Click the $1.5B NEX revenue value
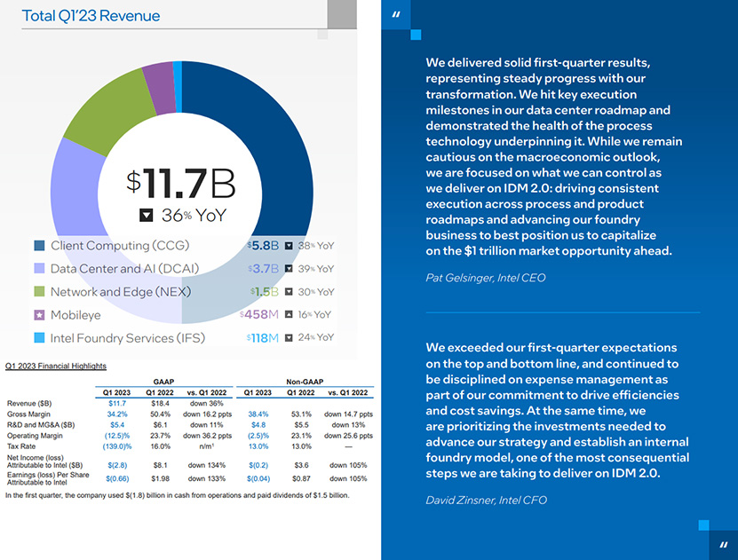 click(265, 292)
